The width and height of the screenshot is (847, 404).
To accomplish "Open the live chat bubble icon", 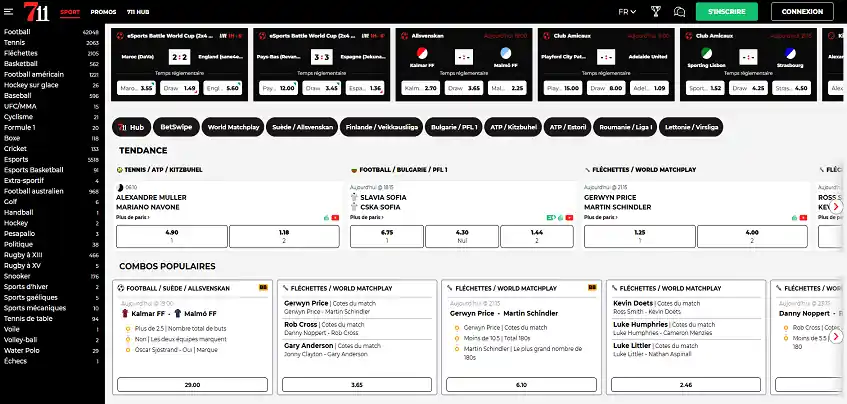I will (680, 11).
